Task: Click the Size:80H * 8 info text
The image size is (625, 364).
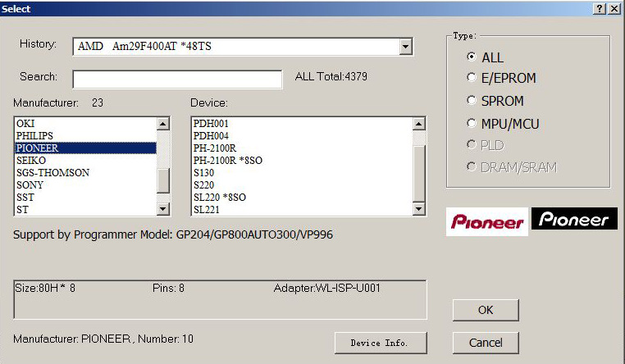Action: [45, 288]
